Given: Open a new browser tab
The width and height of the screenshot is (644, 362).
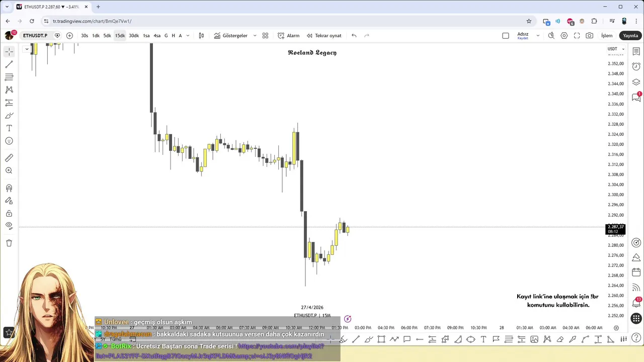Looking at the screenshot, I should coord(98,7).
